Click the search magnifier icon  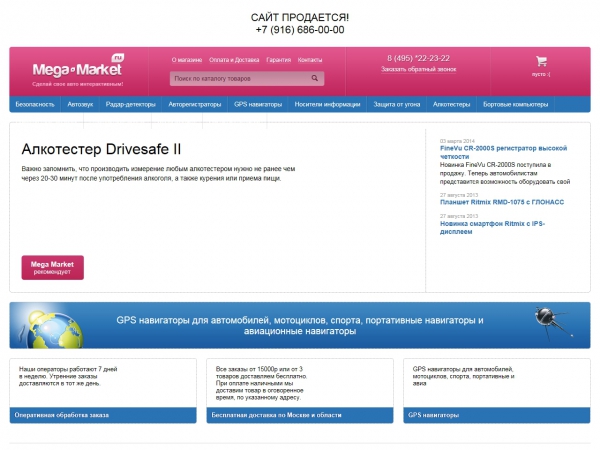[315, 78]
